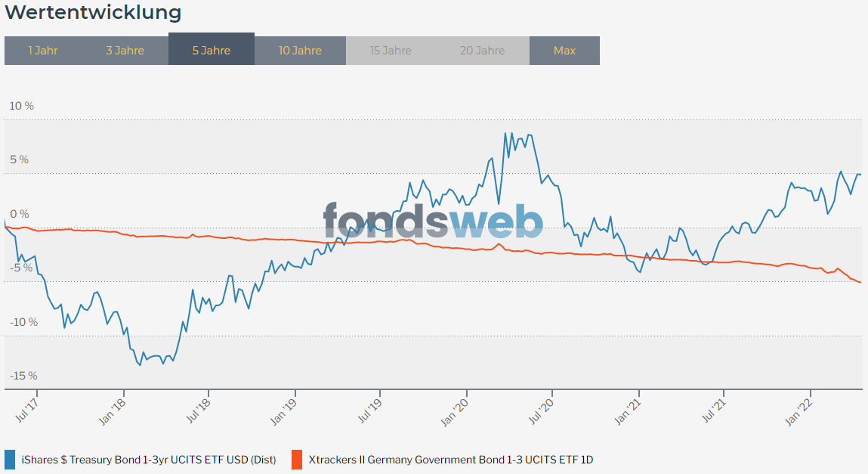
Task: Click the fondsweb watermark logo
Action: pyautogui.click(x=433, y=221)
